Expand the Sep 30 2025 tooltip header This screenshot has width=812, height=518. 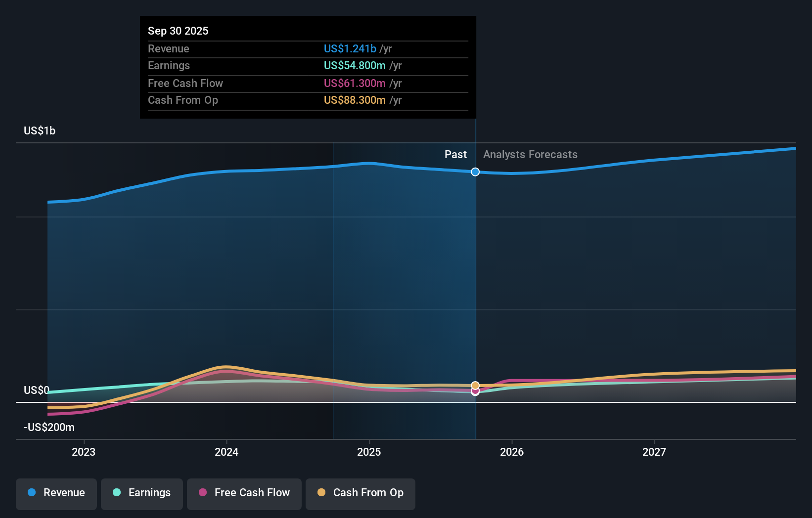pyautogui.click(x=178, y=31)
